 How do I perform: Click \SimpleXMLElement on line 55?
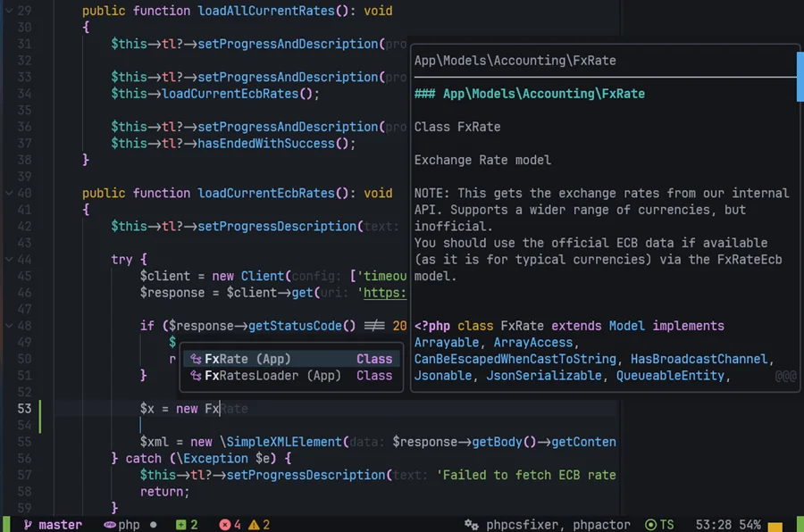[281, 442]
